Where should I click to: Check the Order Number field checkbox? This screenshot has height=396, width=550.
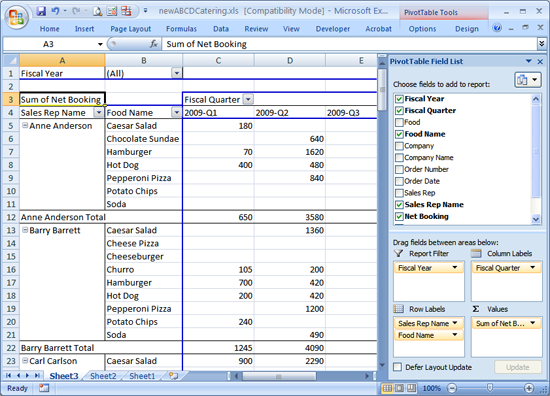point(399,169)
